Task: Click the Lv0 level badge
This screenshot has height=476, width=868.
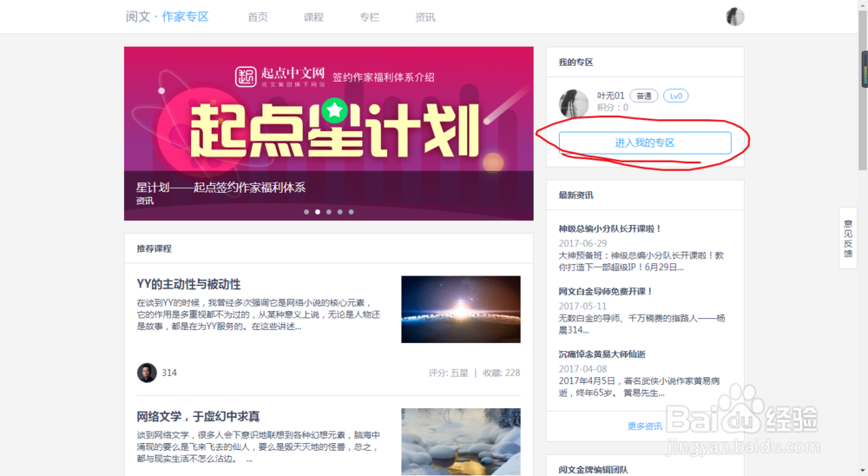Action: 676,96
